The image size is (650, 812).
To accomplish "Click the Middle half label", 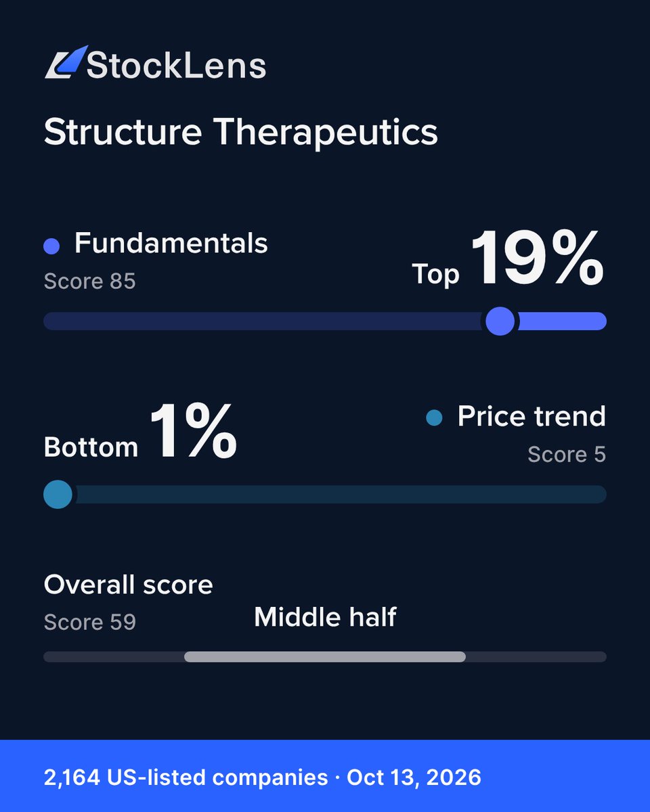I will tap(325, 617).
